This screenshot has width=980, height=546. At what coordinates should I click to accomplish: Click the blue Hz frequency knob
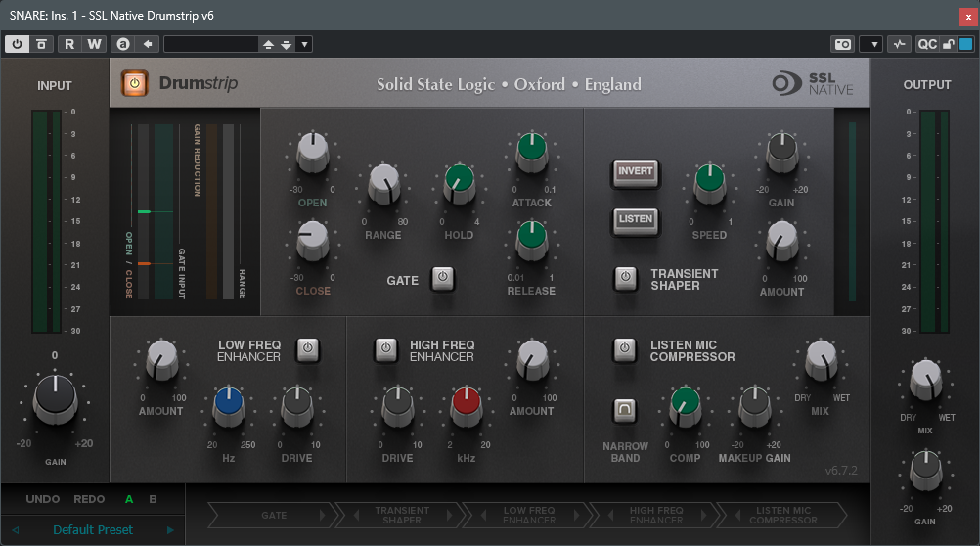tap(229, 405)
